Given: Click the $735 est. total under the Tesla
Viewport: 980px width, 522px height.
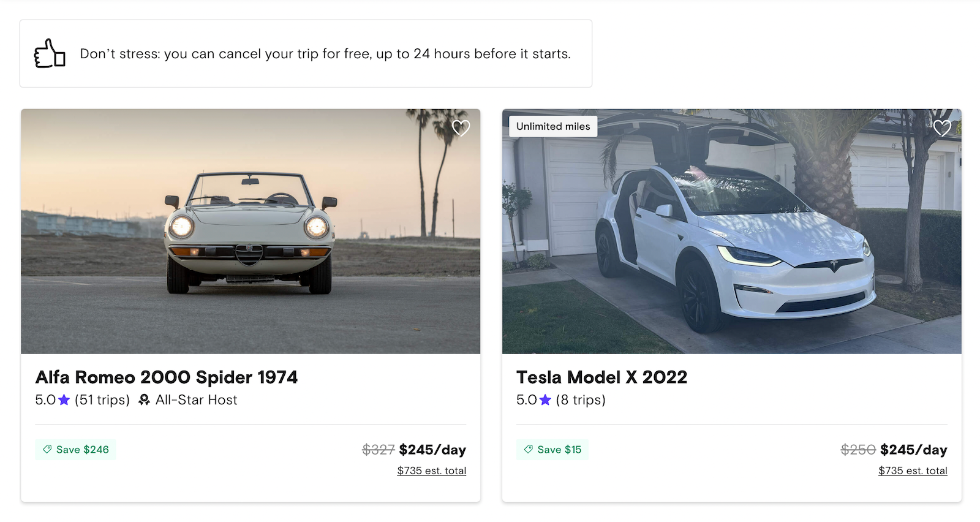Looking at the screenshot, I should click(913, 471).
